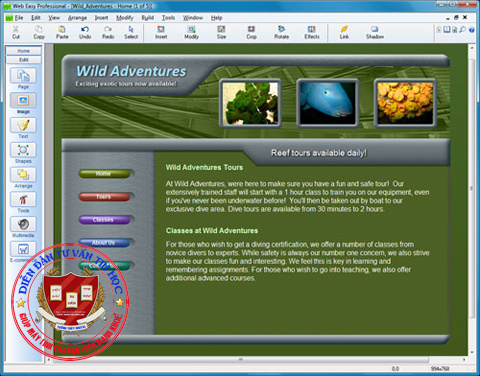Switch to the Edit sidebar tab
Viewport: 480px width, 376px height.
pyautogui.click(x=24, y=60)
